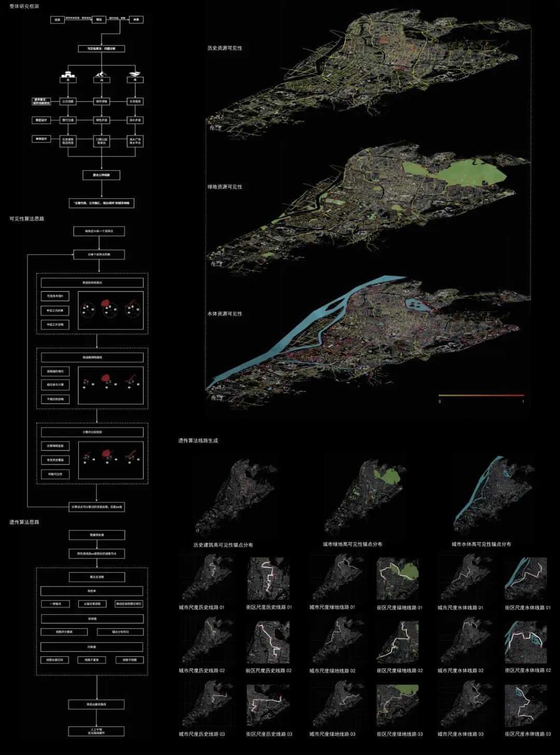This screenshot has width=560, height=755.
Task: Open thumbnail 街区尺度水体线路 03
Action: pyautogui.click(x=526, y=706)
